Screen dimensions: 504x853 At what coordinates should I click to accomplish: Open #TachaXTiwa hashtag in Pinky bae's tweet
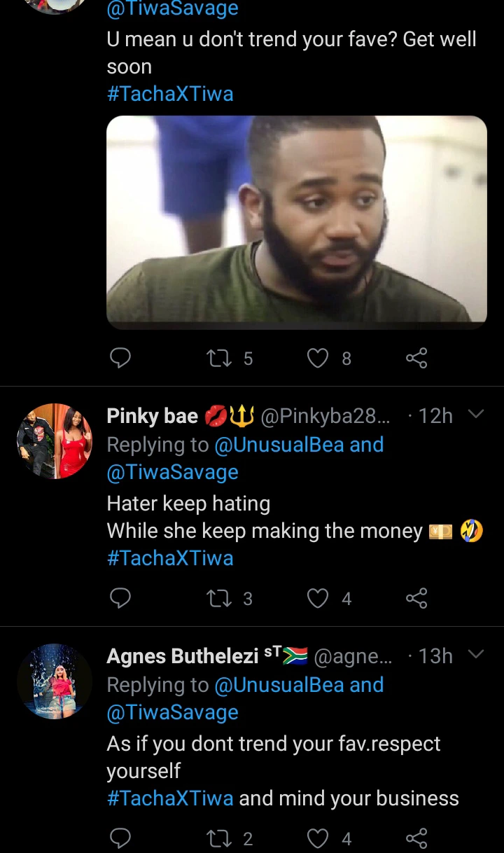pos(170,558)
